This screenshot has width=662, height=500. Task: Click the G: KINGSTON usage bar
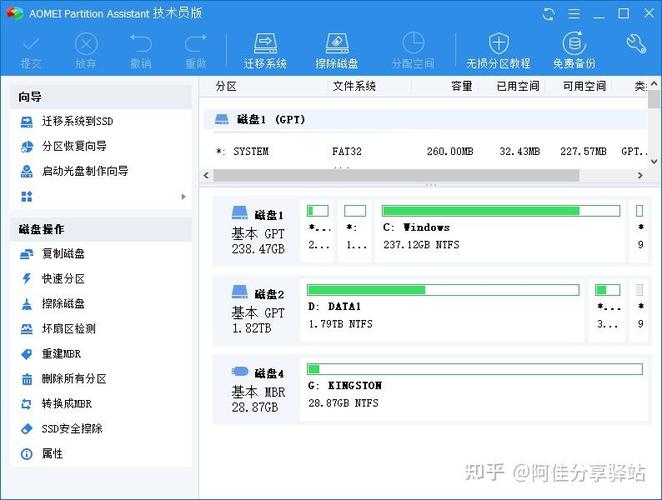[x=475, y=369]
